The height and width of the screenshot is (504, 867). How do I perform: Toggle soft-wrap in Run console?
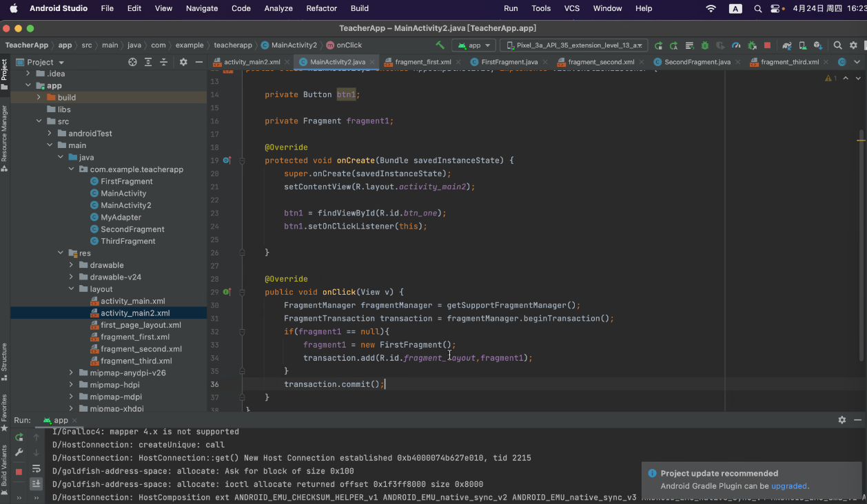[37, 469]
